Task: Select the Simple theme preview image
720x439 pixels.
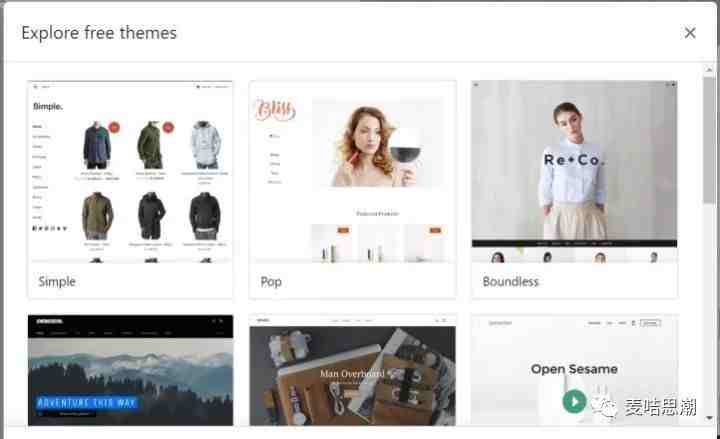Action: click(130, 172)
